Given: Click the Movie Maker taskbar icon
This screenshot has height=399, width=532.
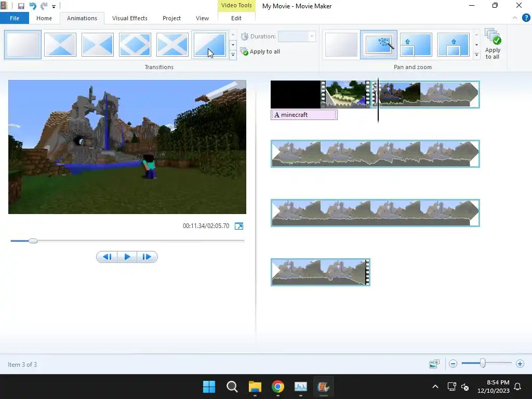Looking at the screenshot, I should coord(324,387).
